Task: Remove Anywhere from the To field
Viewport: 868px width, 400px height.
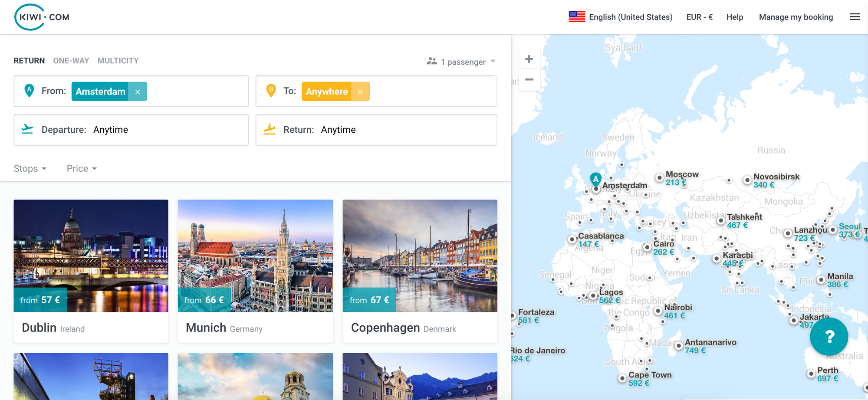Action: [360, 92]
